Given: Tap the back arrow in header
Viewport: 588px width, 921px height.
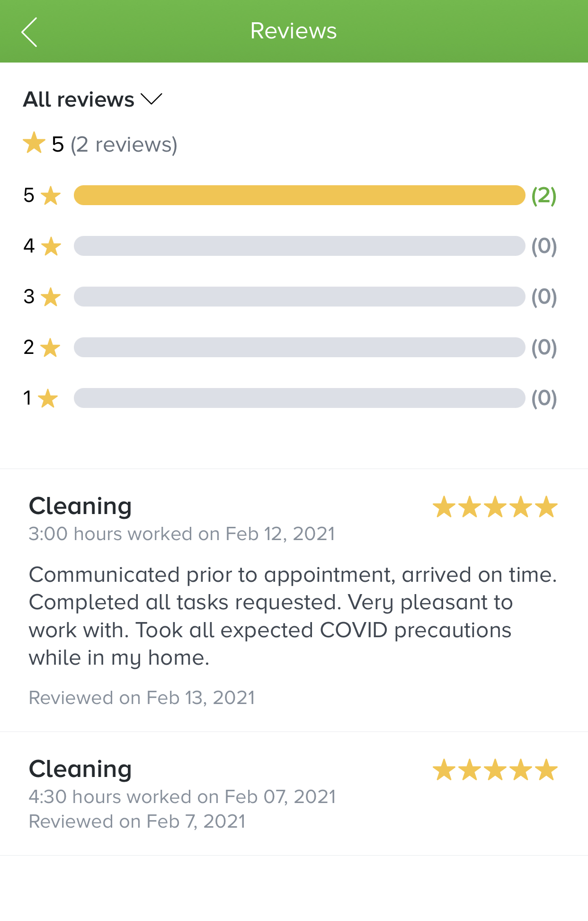Looking at the screenshot, I should [x=29, y=32].
